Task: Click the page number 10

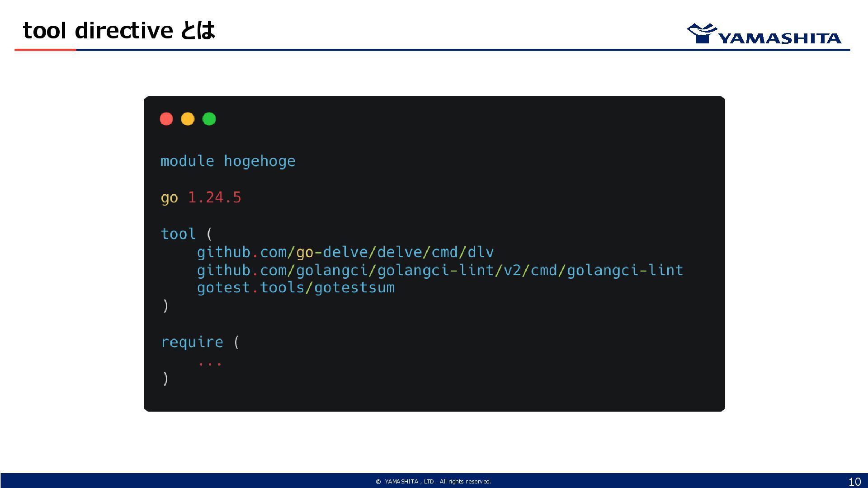Action: (854, 482)
